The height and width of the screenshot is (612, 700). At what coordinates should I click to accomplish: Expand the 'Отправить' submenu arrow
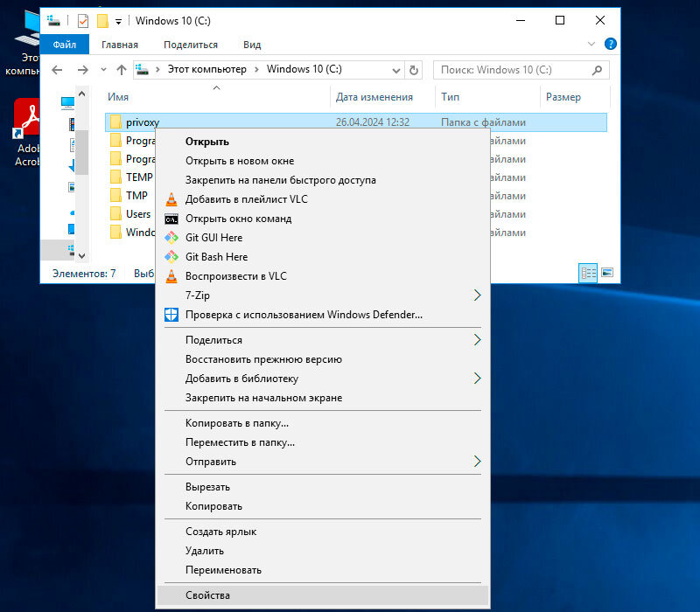click(477, 462)
